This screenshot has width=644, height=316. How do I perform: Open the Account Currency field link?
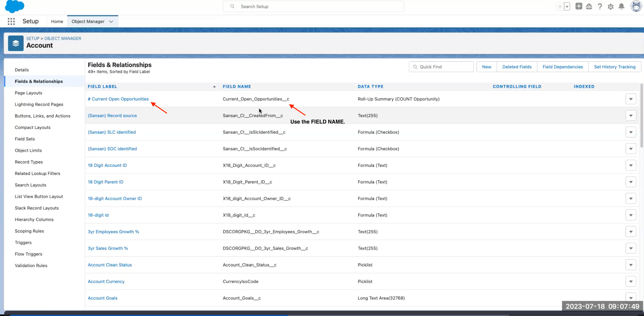[106, 281]
